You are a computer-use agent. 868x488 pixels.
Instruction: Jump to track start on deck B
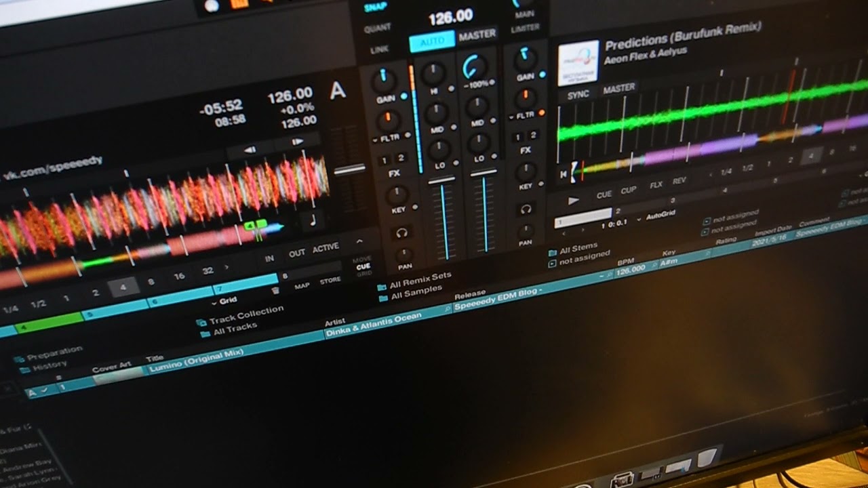coord(563,174)
